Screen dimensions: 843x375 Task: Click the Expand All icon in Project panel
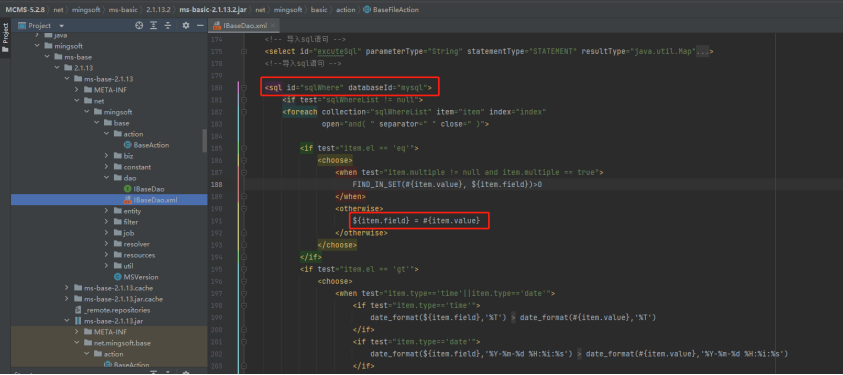tap(154, 25)
